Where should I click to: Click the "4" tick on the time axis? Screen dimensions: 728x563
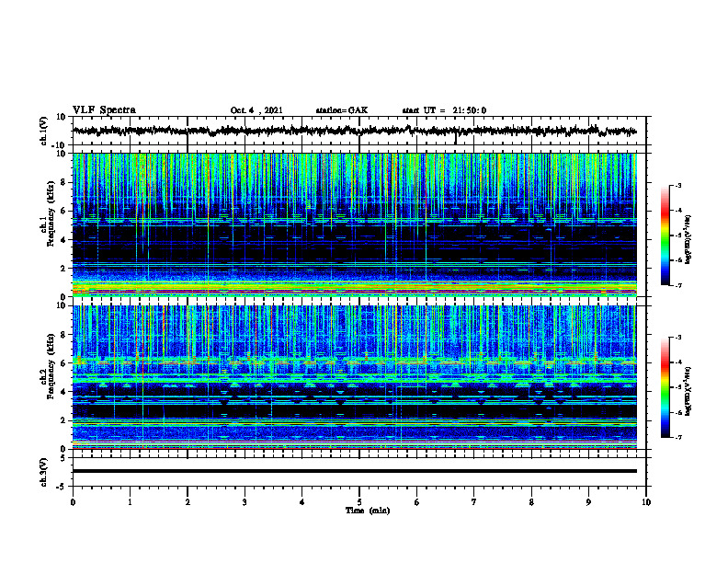tap(301, 502)
